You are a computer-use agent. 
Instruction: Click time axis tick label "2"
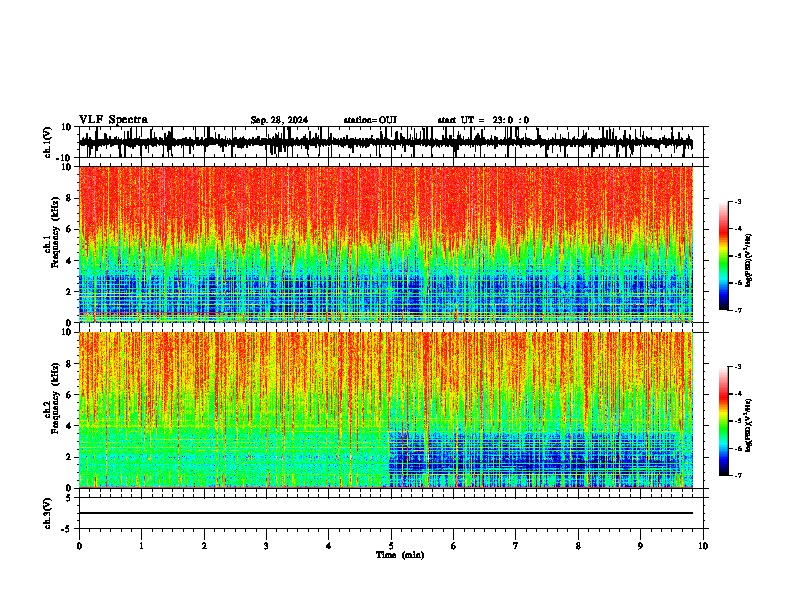point(204,546)
